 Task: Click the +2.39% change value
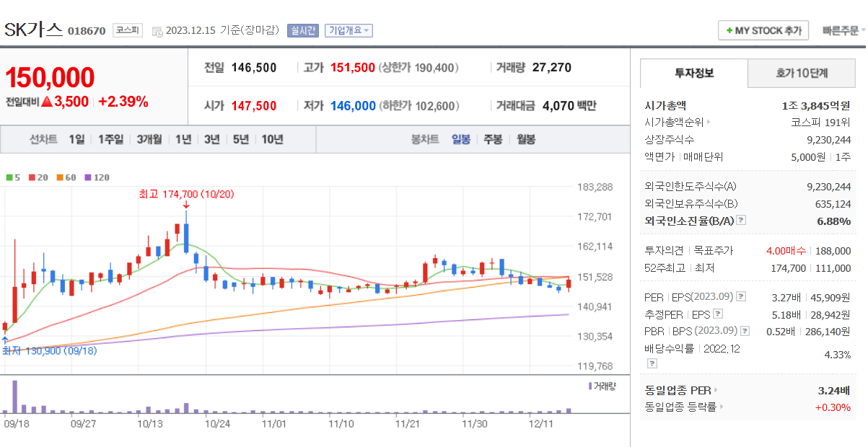click(x=123, y=102)
